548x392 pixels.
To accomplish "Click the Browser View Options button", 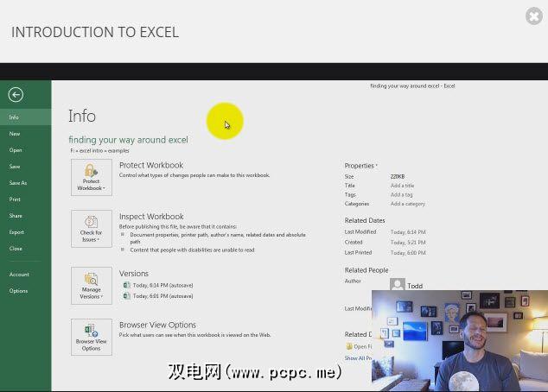I will pos(92,337).
